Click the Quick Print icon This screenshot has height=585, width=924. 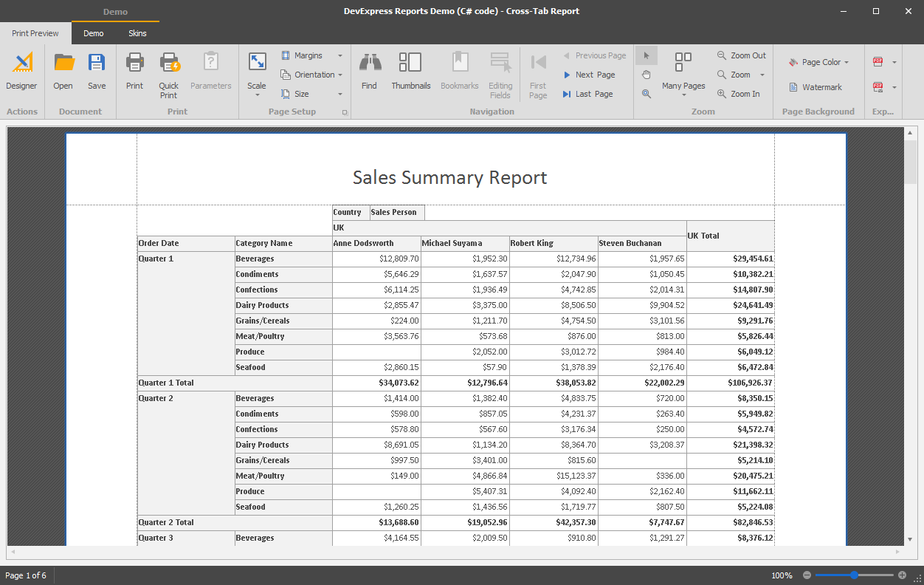pyautogui.click(x=169, y=64)
